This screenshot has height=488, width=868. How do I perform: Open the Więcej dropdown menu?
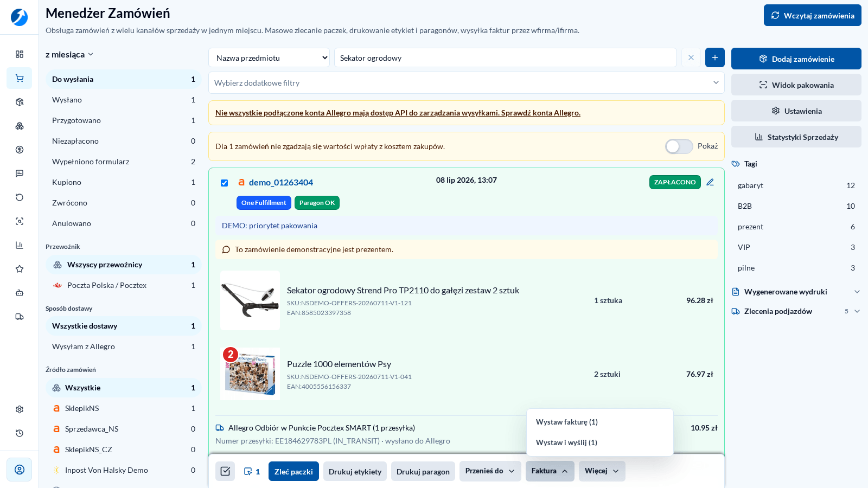[602, 471]
